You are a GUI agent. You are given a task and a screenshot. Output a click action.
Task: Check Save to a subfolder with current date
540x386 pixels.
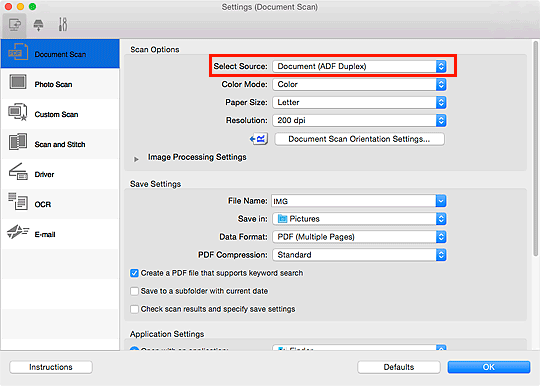tap(134, 291)
